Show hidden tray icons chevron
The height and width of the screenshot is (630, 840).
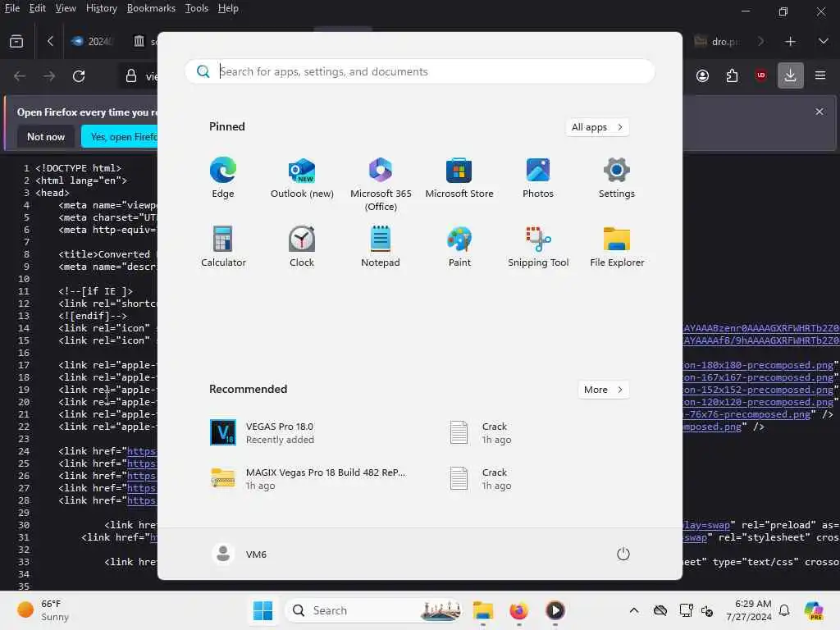pos(634,610)
